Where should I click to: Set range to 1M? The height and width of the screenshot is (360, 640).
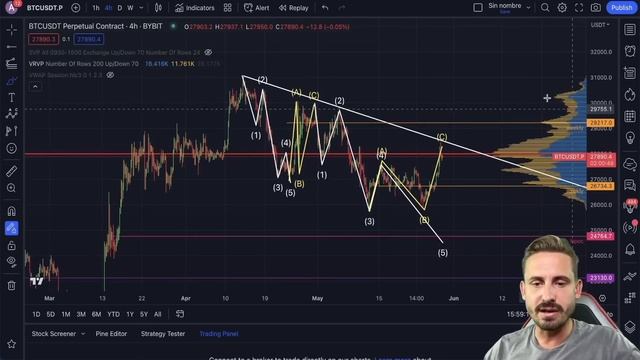point(66,314)
